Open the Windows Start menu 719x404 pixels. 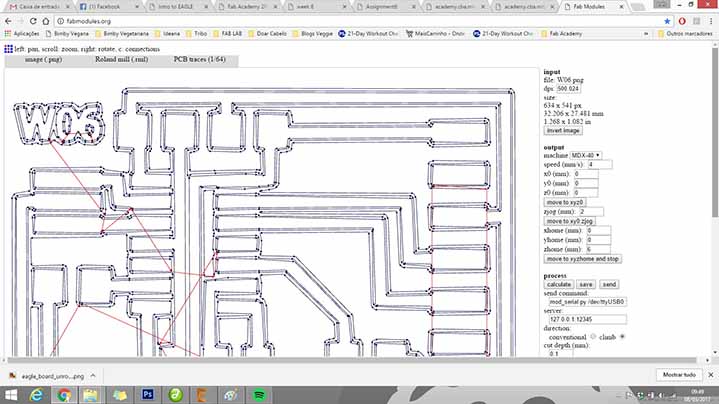pyautogui.click(x=11, y=395)
